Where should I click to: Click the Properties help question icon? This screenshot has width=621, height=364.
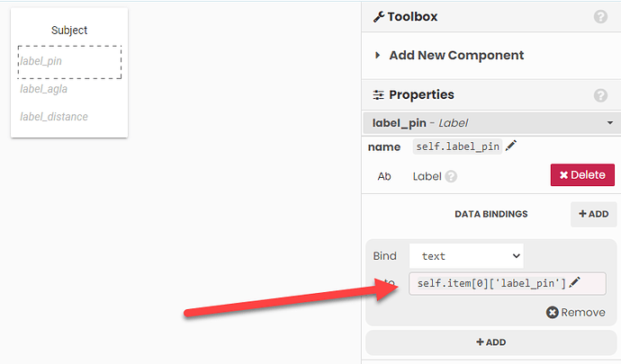pos(600,95)
